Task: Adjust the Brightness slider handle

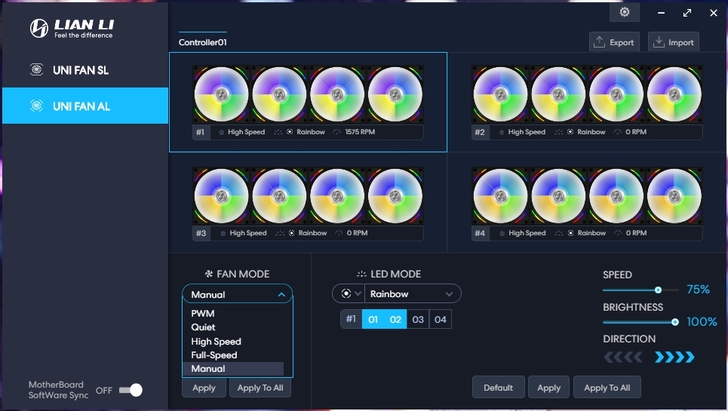Action: [675, 322]
